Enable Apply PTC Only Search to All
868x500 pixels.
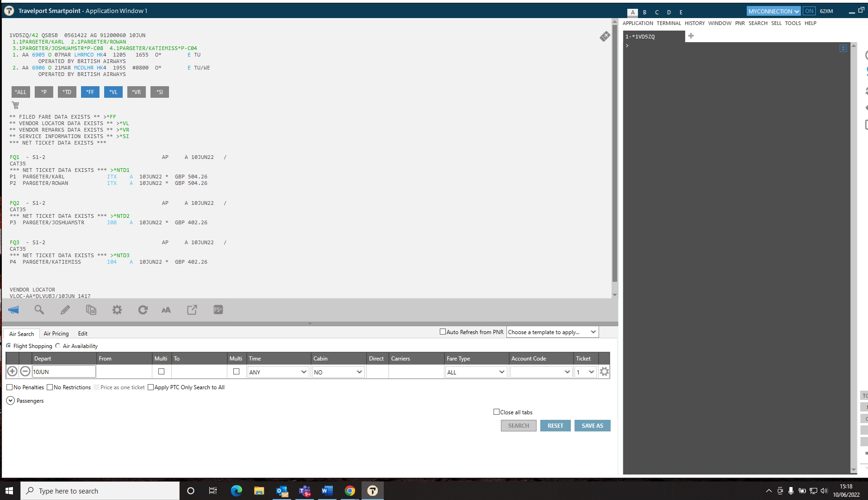pyautogui.click(x=150, y=387)
